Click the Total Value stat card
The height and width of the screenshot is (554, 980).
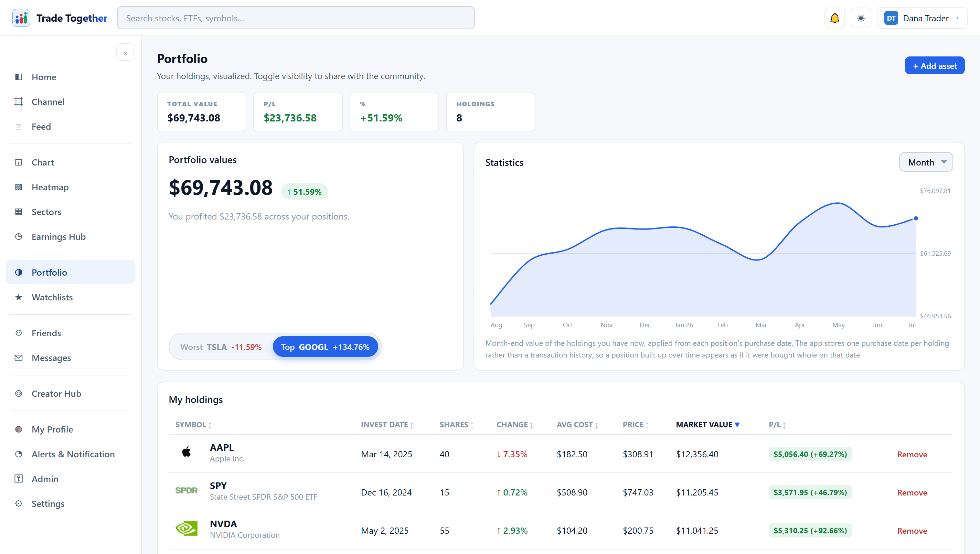pos(201,112)
